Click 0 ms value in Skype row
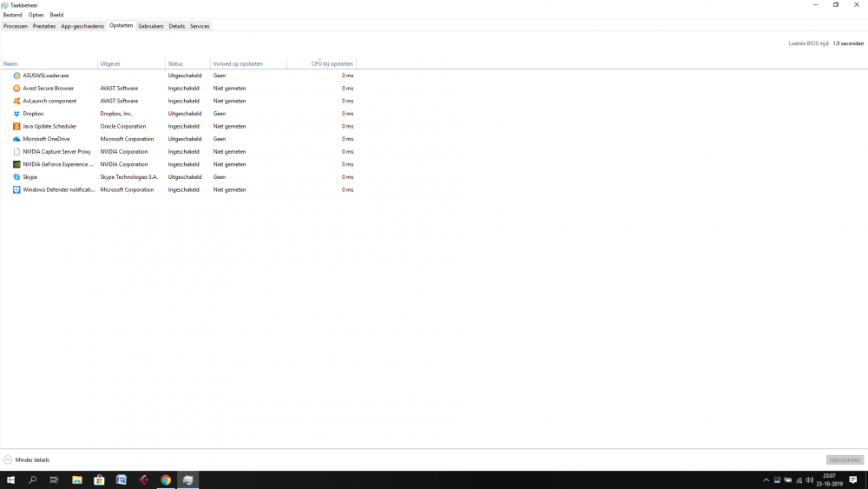Screen dimensions: 868x489 point(348,177)
